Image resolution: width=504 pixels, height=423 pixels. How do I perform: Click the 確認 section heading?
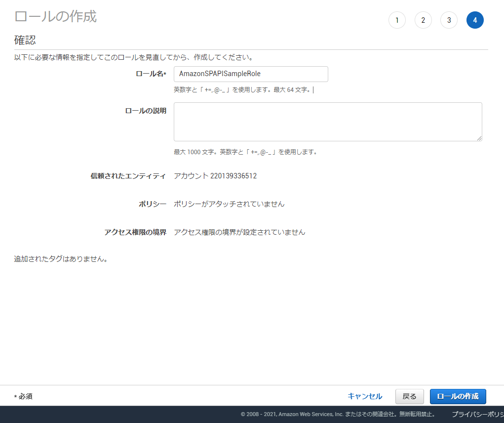pyautogui.click(x=25, y=41)
